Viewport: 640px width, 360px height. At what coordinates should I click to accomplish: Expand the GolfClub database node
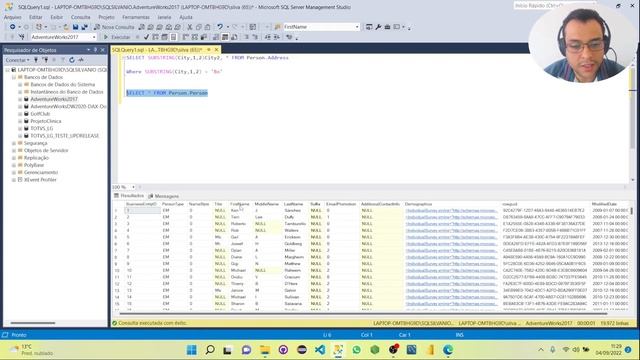pyautogui.click(x=20, y=114)
